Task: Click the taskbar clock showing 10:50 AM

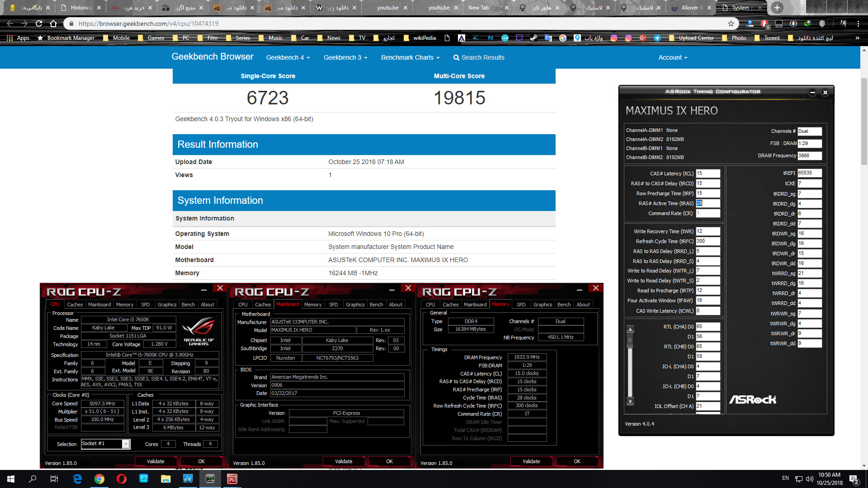Action: 829,479
